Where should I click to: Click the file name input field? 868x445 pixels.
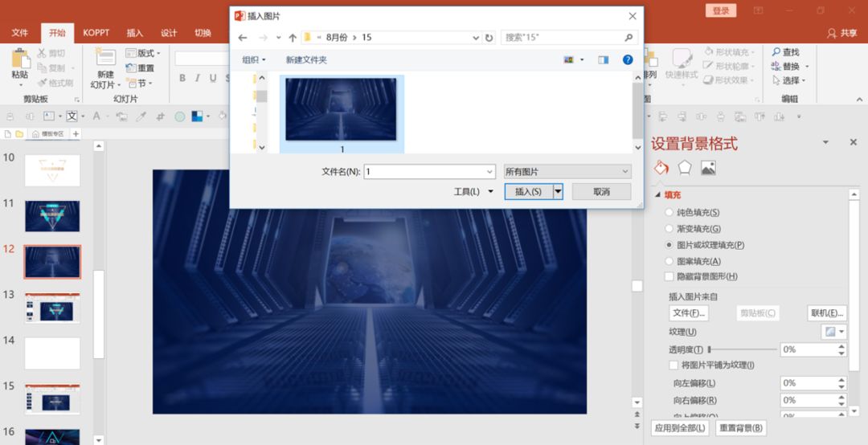pyautogui.click(x=424, y=172)
